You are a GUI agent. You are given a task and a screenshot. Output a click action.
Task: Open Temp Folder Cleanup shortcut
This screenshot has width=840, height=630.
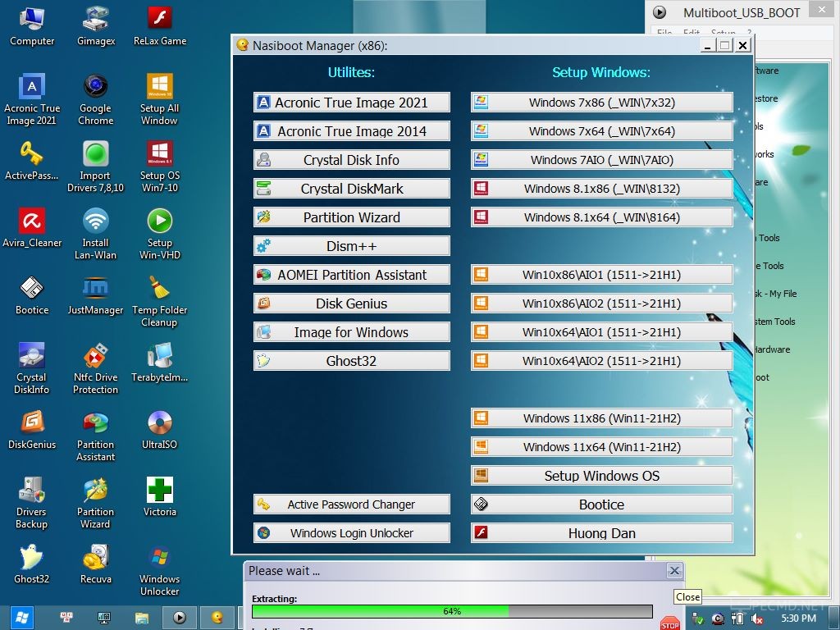click(x=160, y=301)
